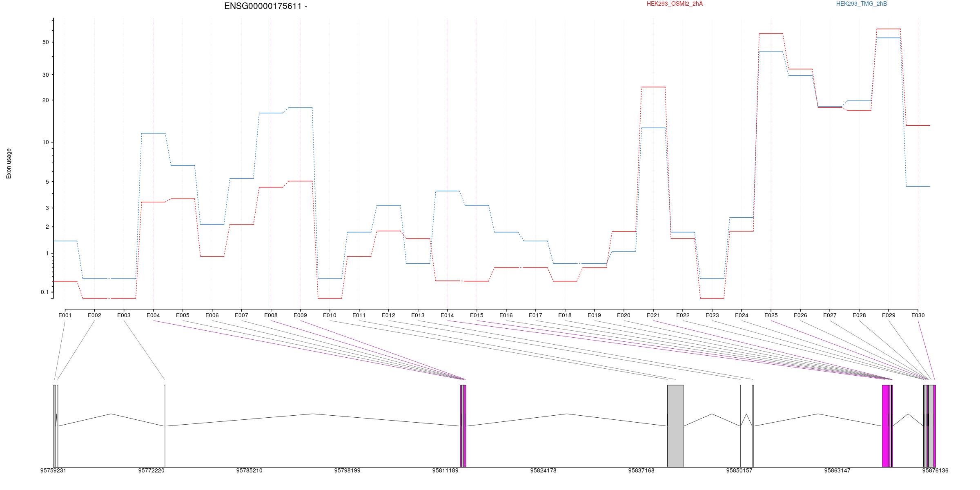Click the large gray exon block near 95837168
Screen dimensions: 980x490
(x=675, y=426)
